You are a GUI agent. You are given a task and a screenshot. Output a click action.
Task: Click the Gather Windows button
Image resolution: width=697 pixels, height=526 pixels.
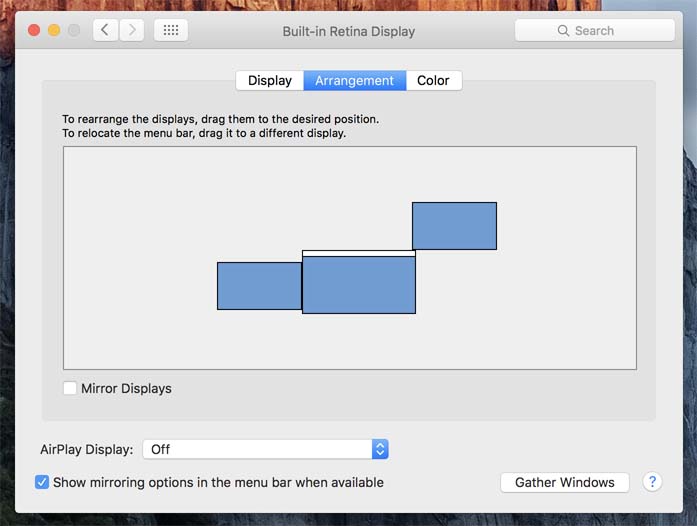pos(565,482)
